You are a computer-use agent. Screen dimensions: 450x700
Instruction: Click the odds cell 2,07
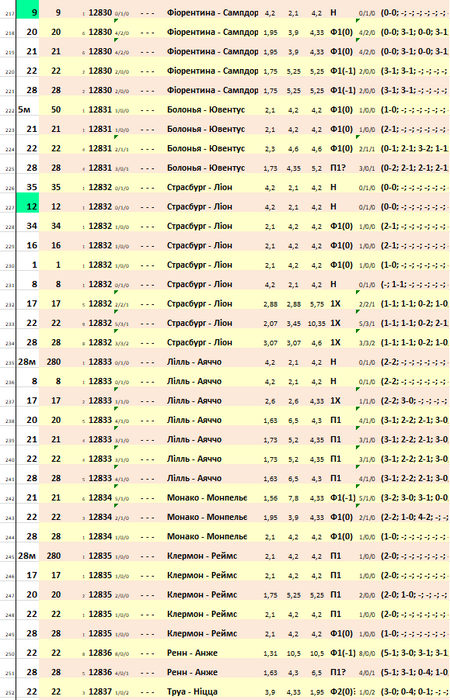[270, 323]
